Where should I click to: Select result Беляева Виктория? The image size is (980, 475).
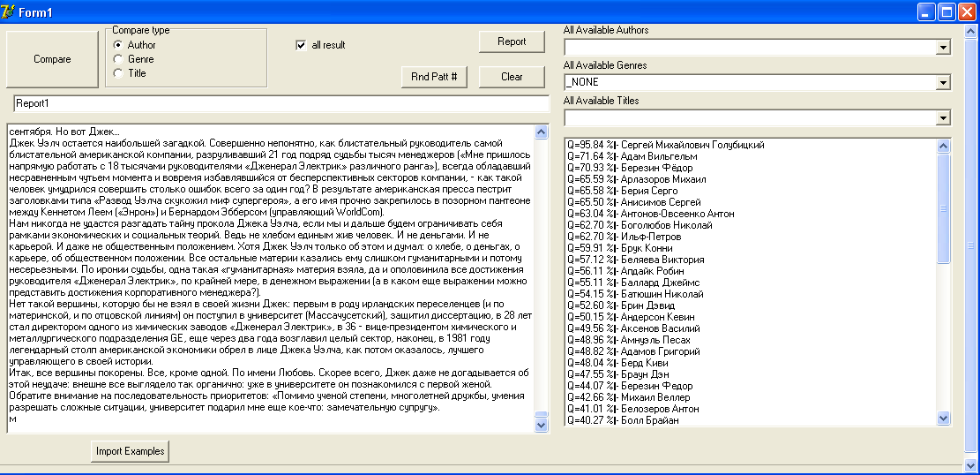coord(636,260)
